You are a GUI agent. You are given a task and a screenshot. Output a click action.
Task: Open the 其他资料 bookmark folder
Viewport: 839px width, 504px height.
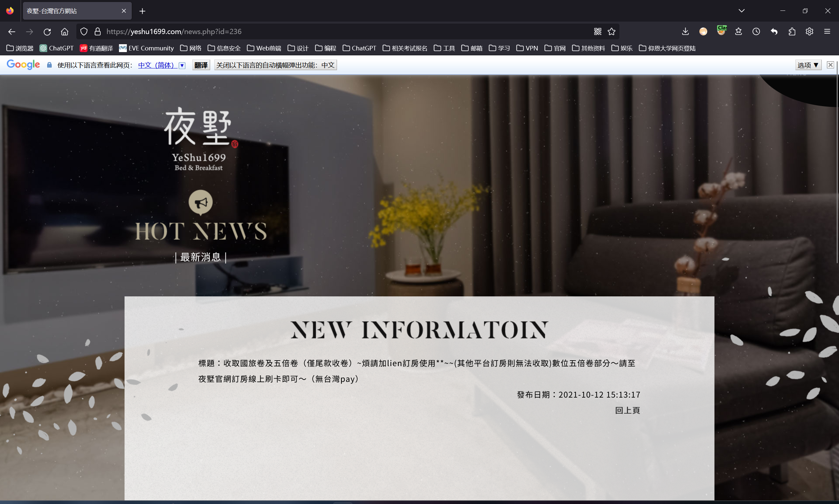[588, 48]
